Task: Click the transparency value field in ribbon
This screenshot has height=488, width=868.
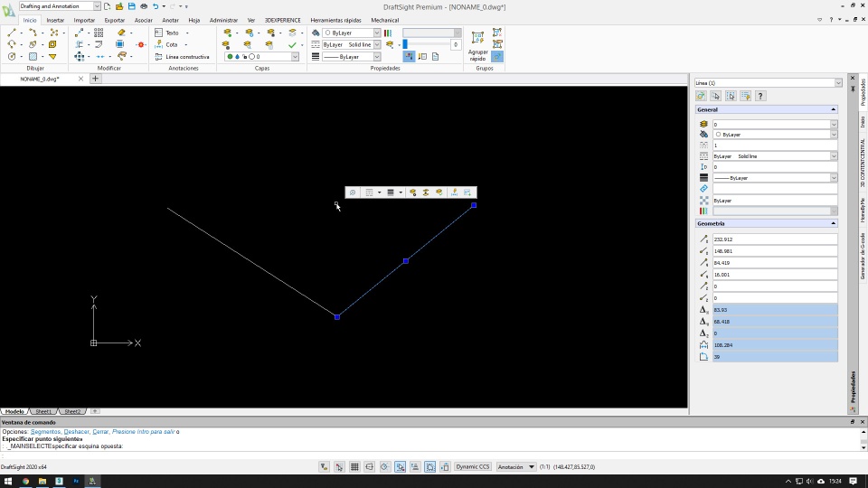Action: (x=456, y=44)
